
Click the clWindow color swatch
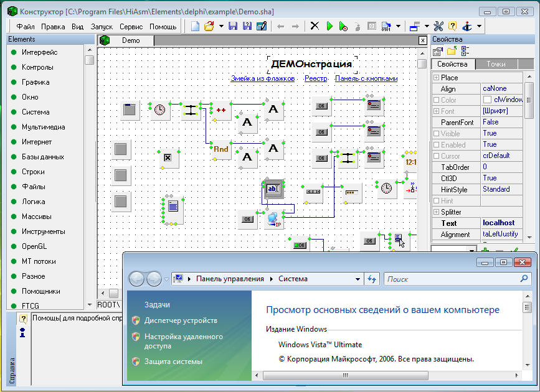pyautogui.click(x=487, y=100)
